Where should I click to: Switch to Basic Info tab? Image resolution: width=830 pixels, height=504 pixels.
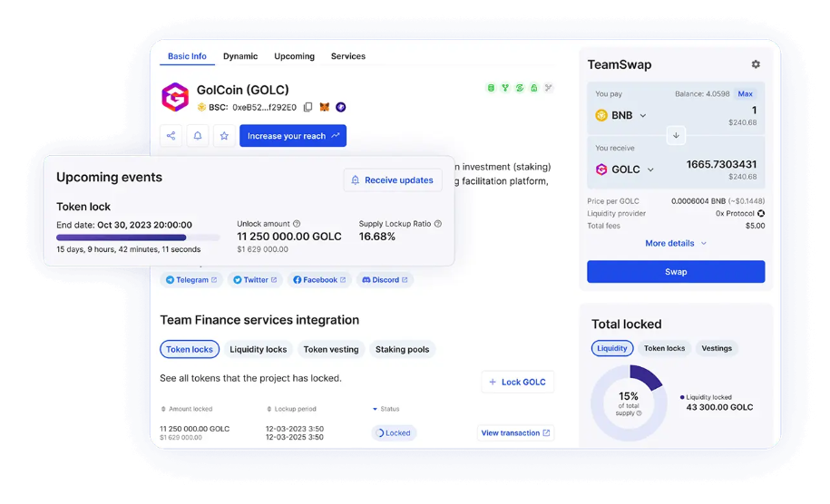[187, 56]
